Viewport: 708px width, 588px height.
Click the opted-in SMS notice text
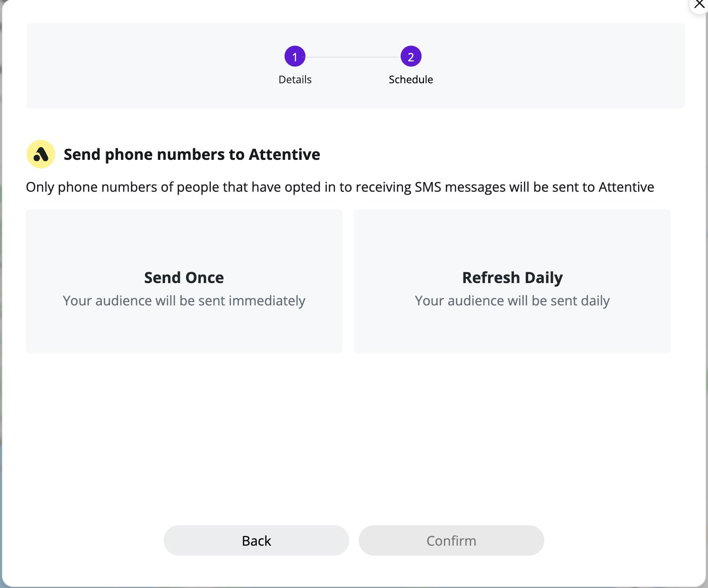[340, 187]
